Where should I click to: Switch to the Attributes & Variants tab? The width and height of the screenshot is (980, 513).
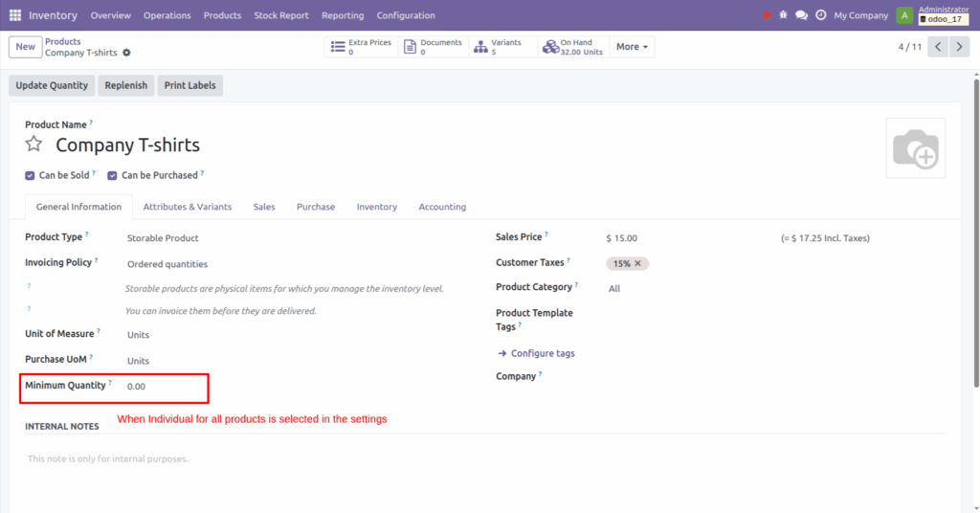(x=188, y=207)
